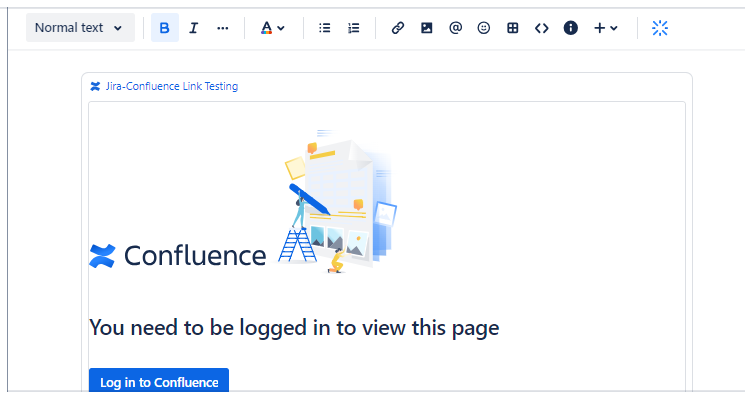Click the Confluence icon beside the link title
Screen dimensions: 745x404
(x=95, y=86)
